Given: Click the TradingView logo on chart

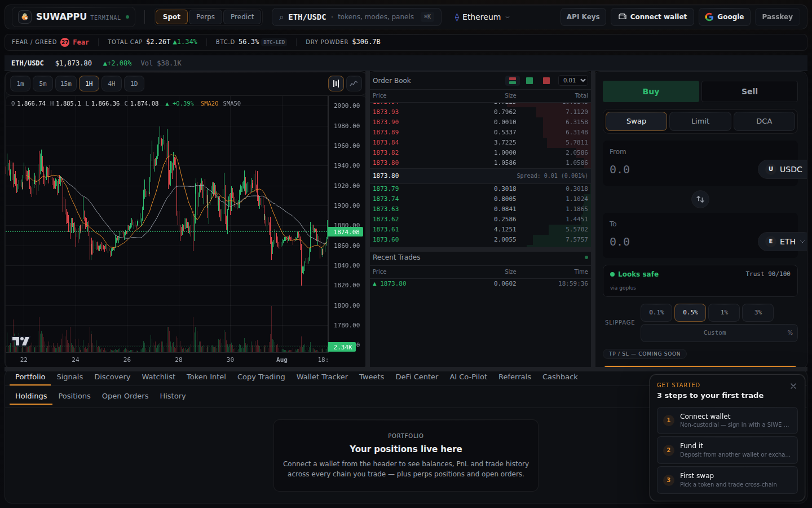Looking at the screenshot, I should pyautogui.click(x=21, y=341).
